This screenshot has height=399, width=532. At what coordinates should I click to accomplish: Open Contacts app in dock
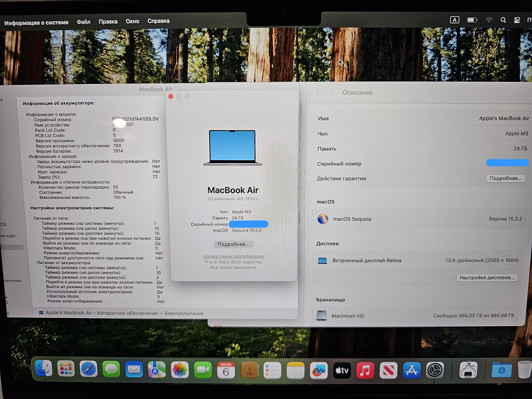(249, 370)
